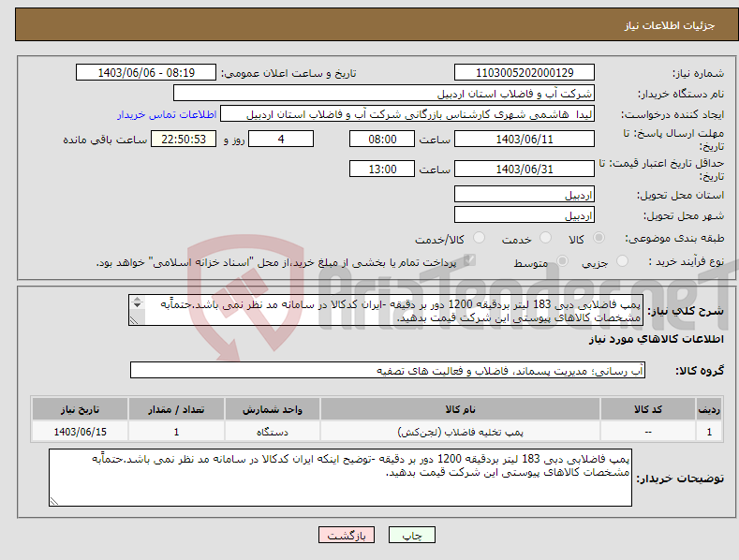Click remaining days field showing 4
The height and width of the screenshot is (560, 739).
pos(281,139)
